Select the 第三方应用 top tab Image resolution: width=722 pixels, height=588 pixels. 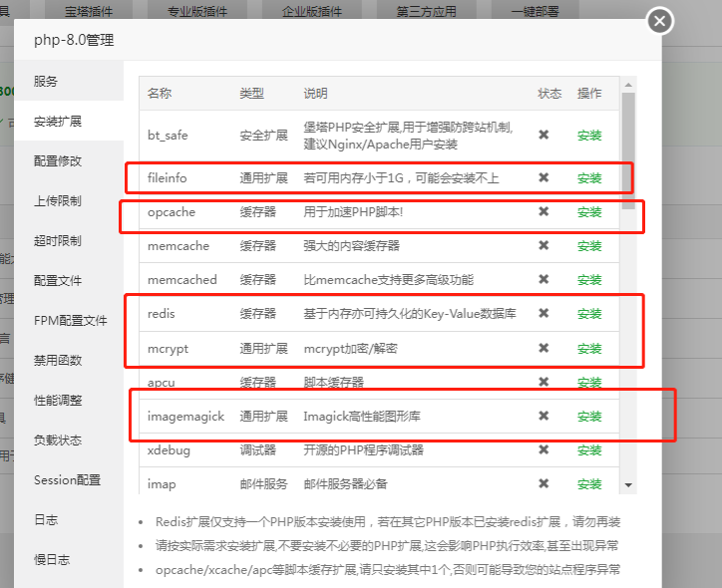427,11
